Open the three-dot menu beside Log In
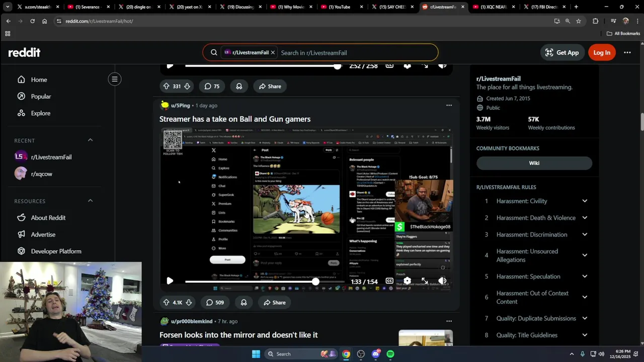Image resolution: width=644 pixels, height=362 pixels. point(627,52)
